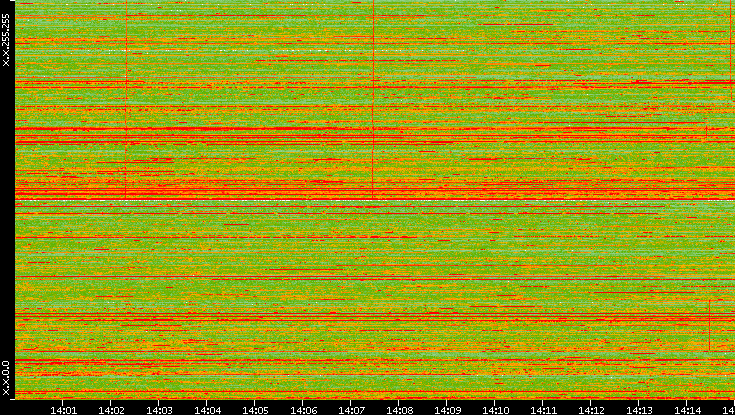
Task: Click the 14:12 time axis label
Action: click(592, 410)
